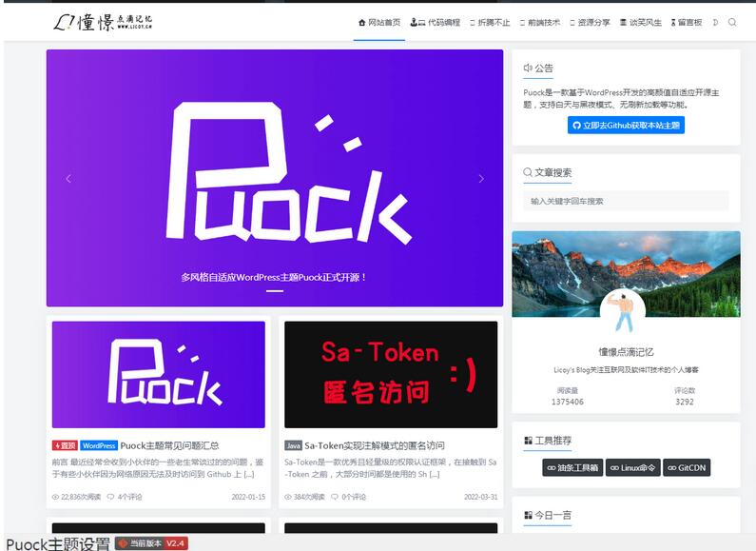756x551 pixels.
Task: Click the Puock excerpt starting 前言 最近经常会收到
Action: tap(158, 468)
